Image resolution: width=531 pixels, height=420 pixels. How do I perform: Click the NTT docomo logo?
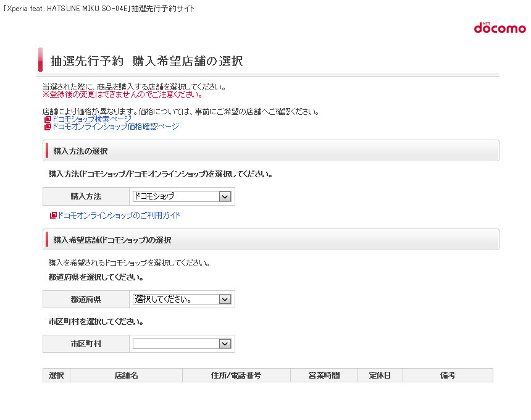[x=500, y=28]
